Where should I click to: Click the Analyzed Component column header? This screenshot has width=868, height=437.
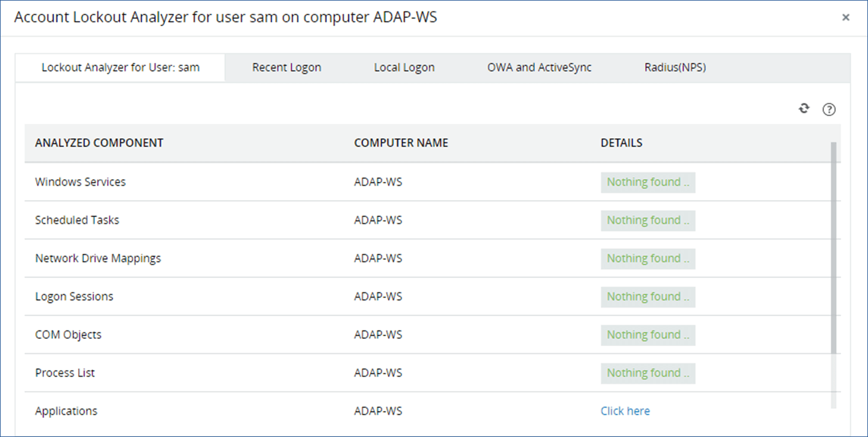point(99,143)
